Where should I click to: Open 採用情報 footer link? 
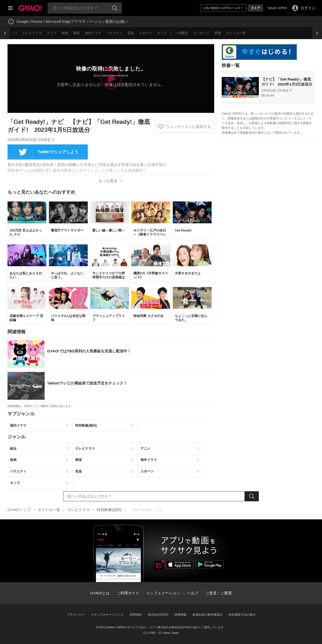(x=180, y=615)
